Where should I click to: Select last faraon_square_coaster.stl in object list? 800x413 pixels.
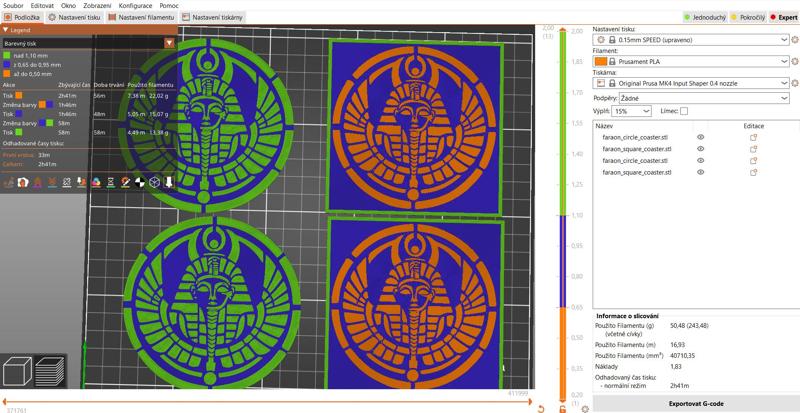click(x=637, y=173)
